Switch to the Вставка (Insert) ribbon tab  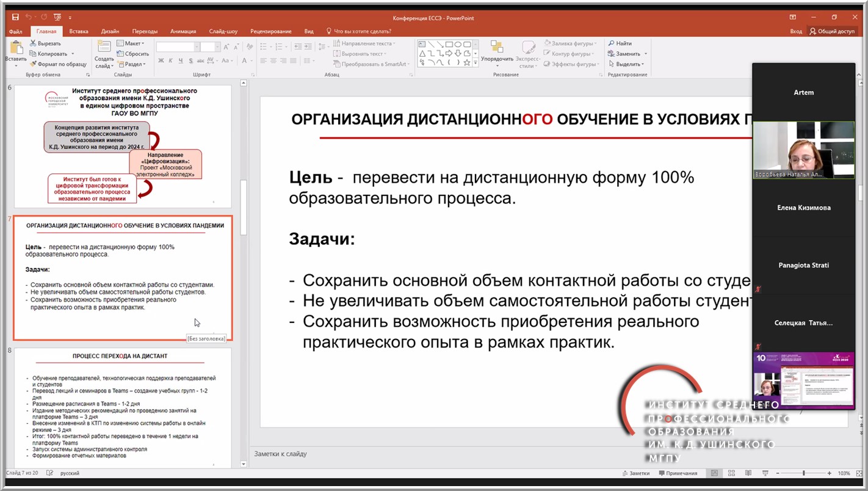click(x=79, y=31)
